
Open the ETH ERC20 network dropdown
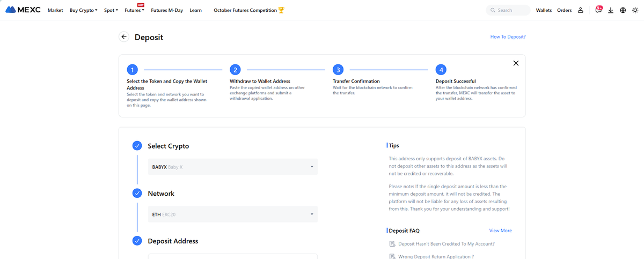point(233,214)
